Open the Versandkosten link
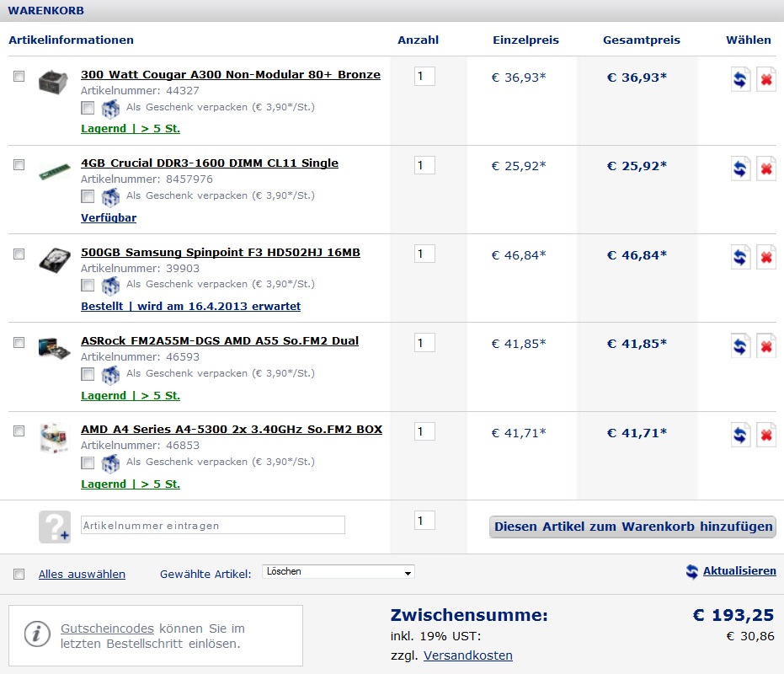Viewport: 784px width, 674px height. pyautogui.click(x=468, y=655)
